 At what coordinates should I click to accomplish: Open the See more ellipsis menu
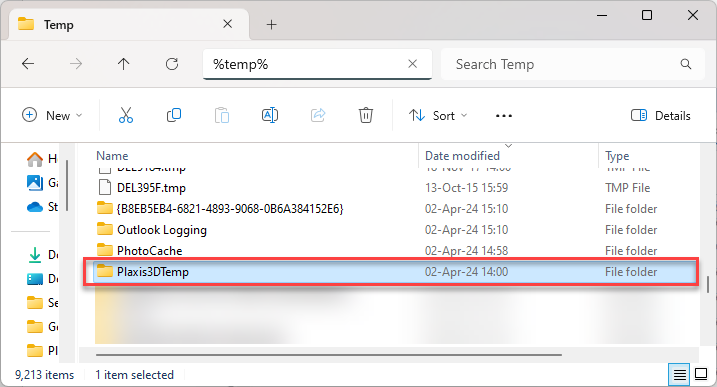[x=503, y=116]
